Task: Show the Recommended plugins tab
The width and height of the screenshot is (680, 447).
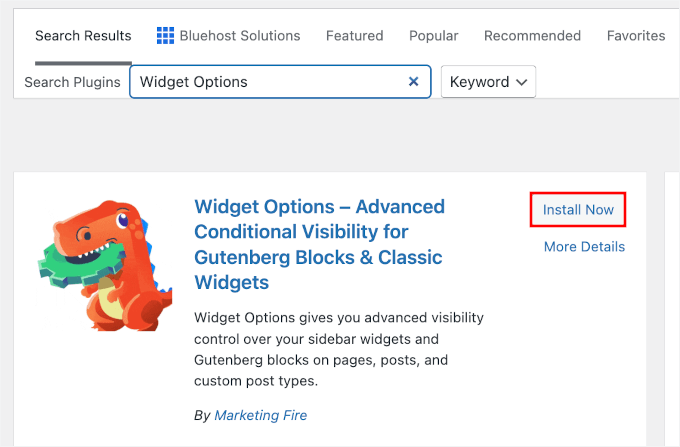Action: [532, 36]
